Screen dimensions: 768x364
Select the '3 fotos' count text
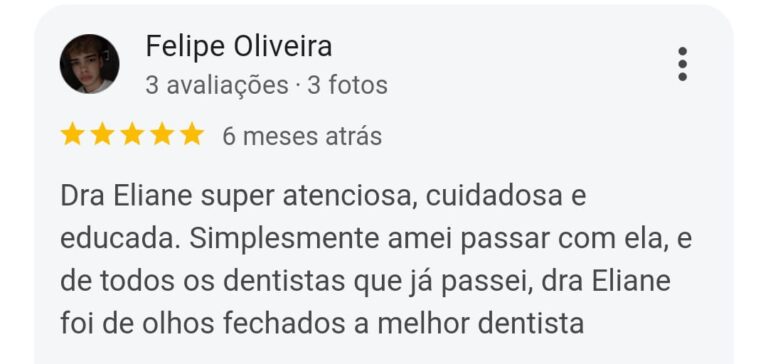pyautogui.click(x=347, y=85)
